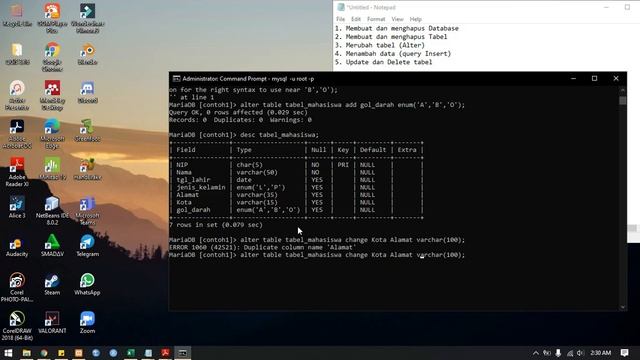Switch to Adobe Reader in taskbar
Screen dimensions: 640x360
point(165,353)
